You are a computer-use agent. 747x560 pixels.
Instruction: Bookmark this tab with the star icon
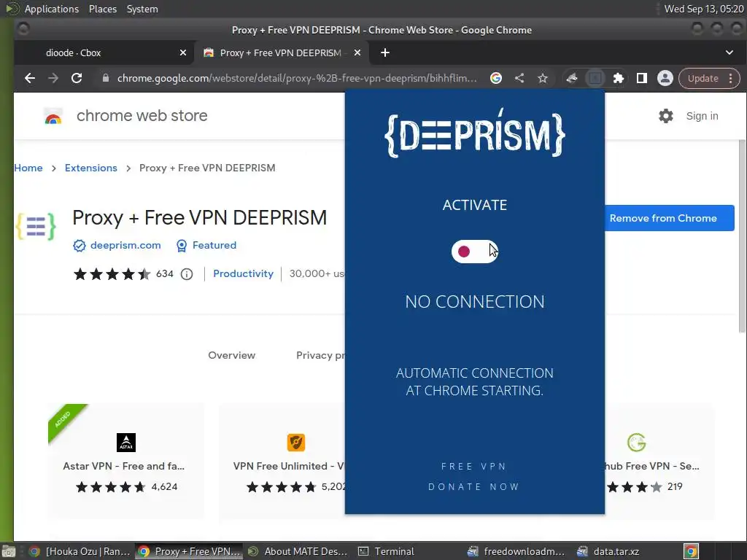tap(543, 78)
